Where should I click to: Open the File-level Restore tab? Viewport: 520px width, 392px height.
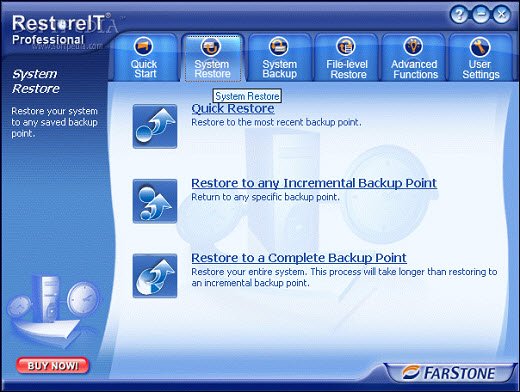347,57
